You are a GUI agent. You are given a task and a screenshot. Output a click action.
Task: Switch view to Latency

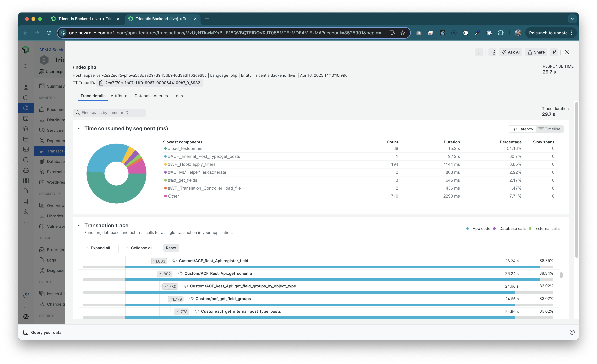click(x=522, y=129)
